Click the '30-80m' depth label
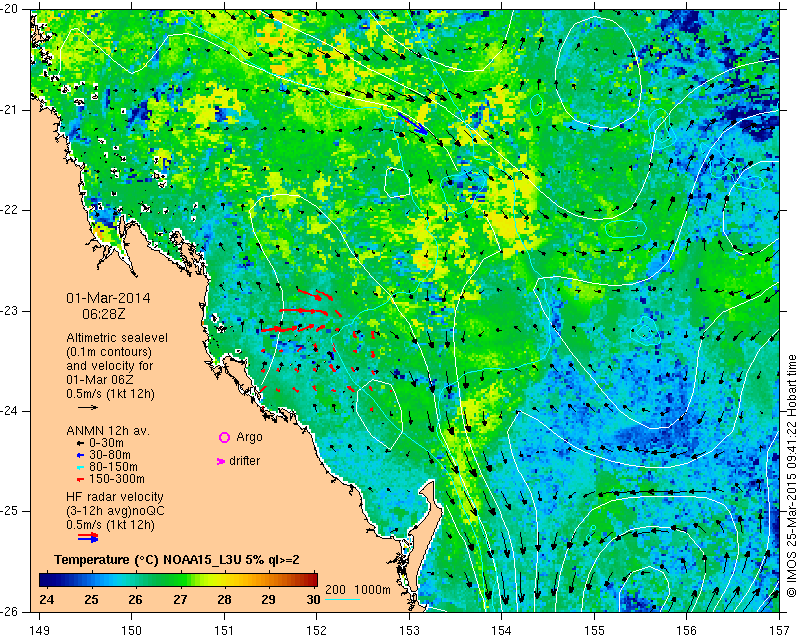Image resolution: width=800 pixels, height=640 pixels. coord(110,455)
